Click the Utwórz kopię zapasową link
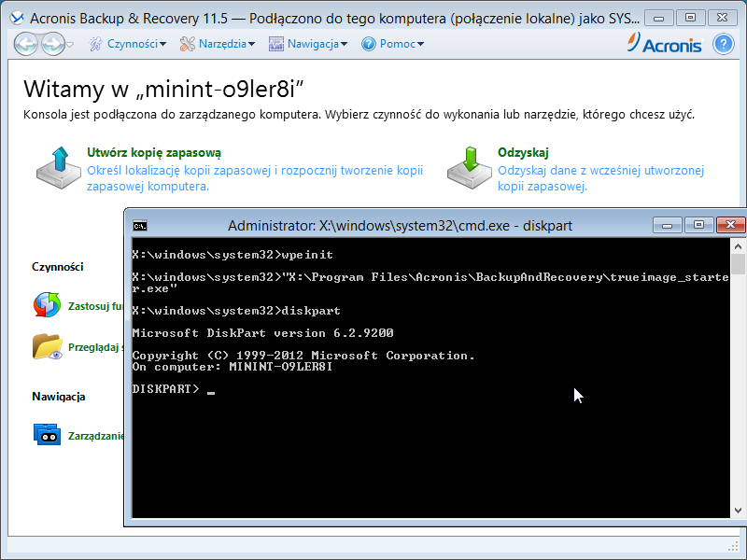 coord(154,153)
